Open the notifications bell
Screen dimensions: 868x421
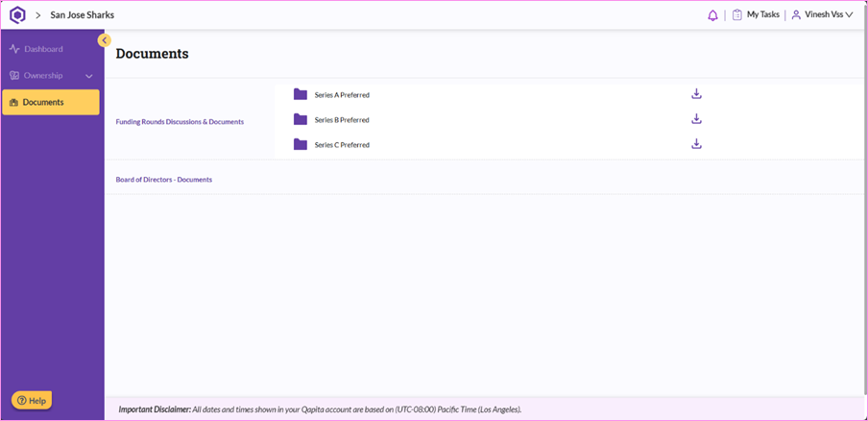click(x=712, y=15)
